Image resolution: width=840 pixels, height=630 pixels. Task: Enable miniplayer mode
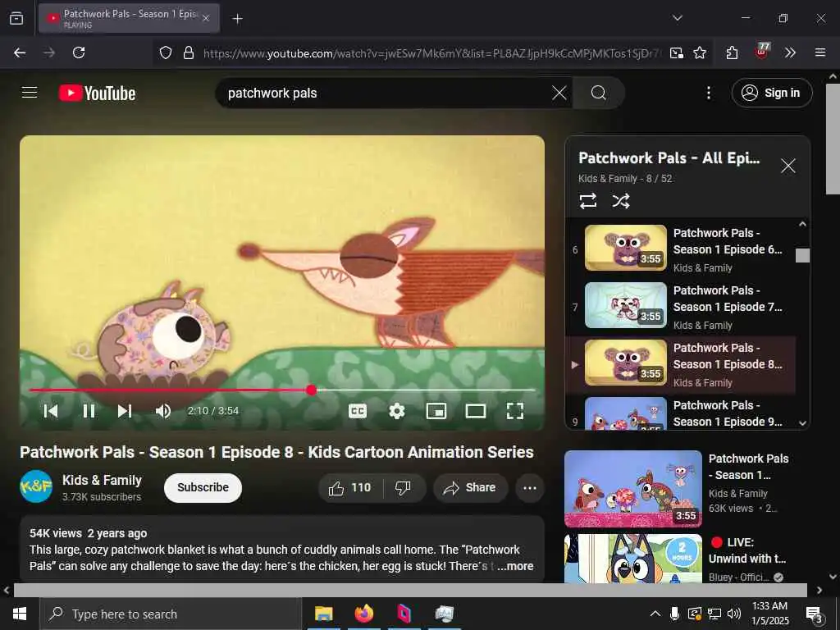(x=436, y=411)
